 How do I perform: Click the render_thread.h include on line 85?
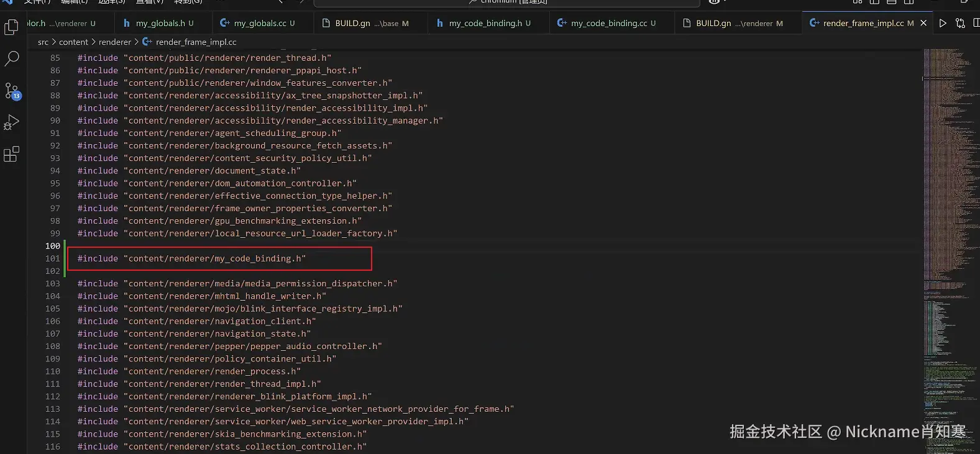(x=204, y=58)
